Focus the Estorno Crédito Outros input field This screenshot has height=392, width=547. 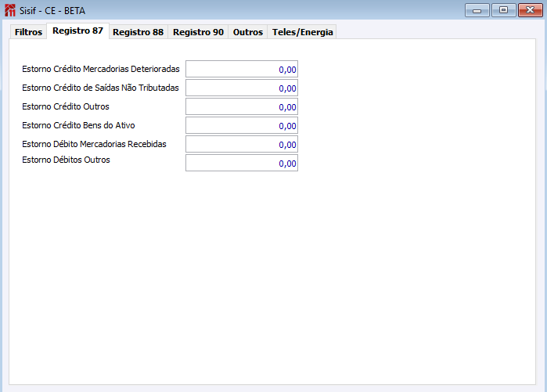(242, 106)
